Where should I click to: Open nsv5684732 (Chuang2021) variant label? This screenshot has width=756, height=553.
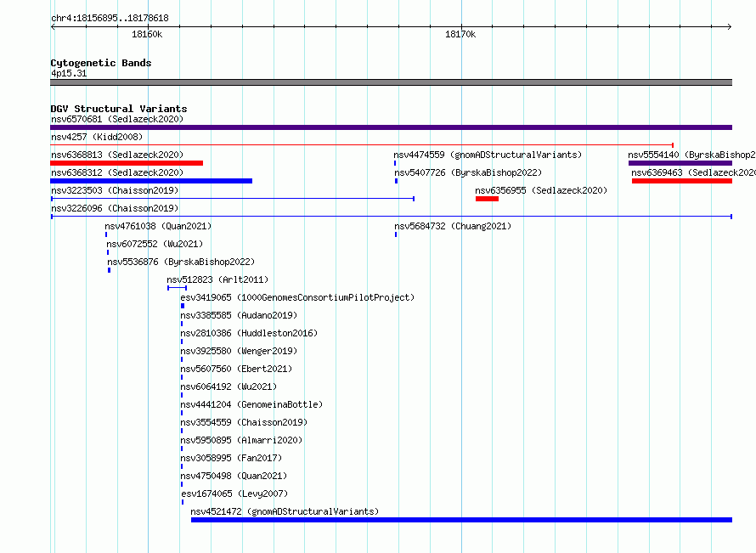[453, 226]
